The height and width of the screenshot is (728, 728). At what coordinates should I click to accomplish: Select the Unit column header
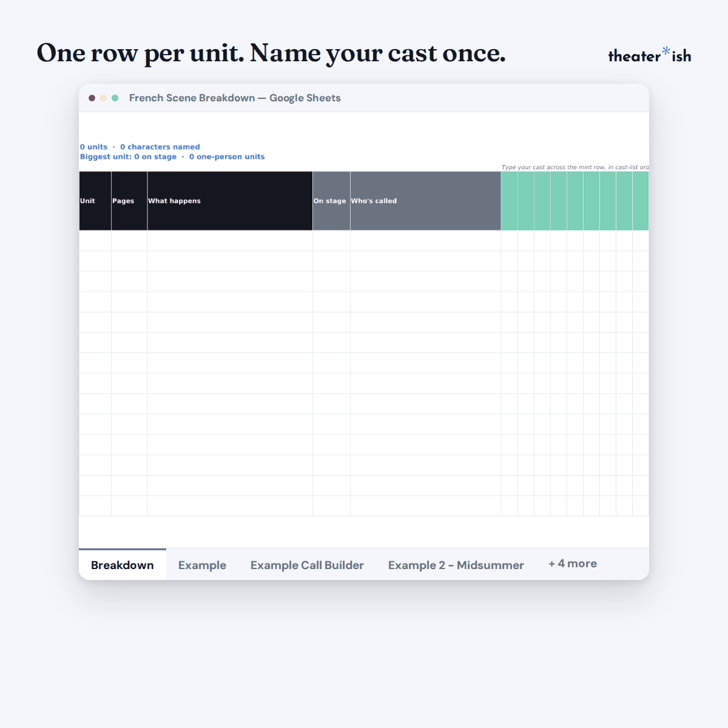pos(95,201)
